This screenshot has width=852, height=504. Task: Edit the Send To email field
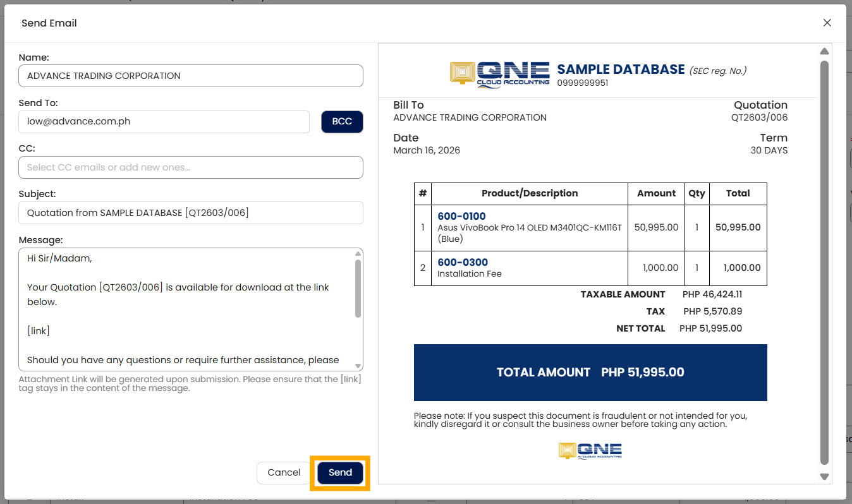(164, 121)
